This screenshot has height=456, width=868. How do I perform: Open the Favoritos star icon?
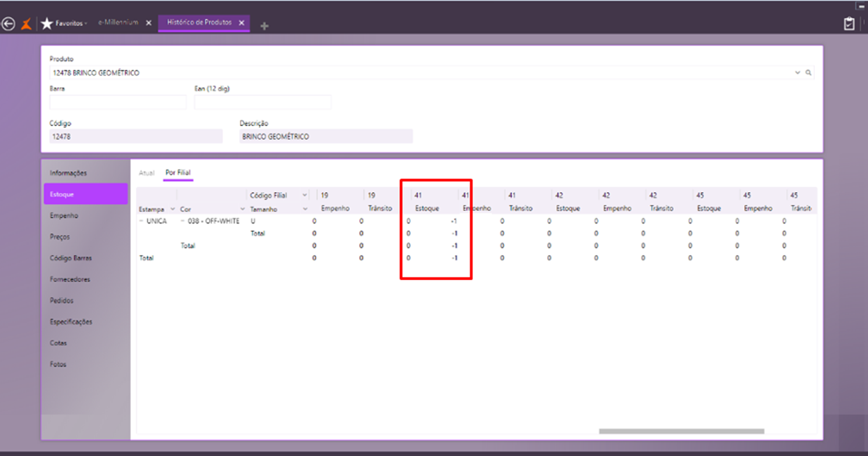pos(47,24)
